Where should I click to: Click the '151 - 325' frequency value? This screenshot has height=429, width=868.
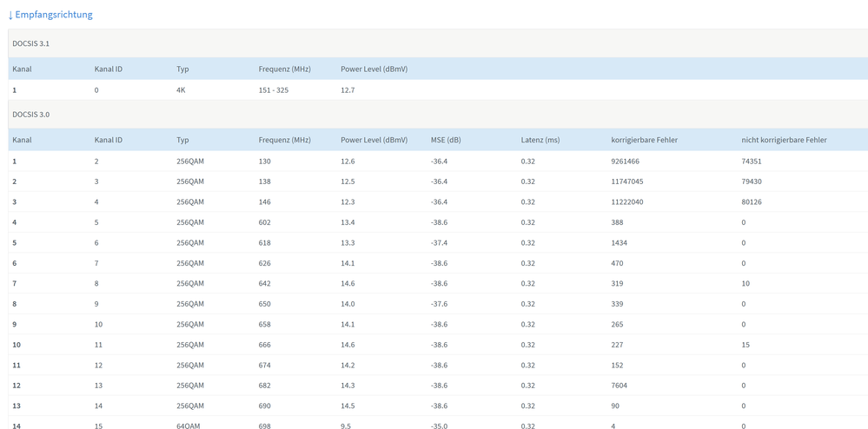pyautogui.click(x=274, y=90)
